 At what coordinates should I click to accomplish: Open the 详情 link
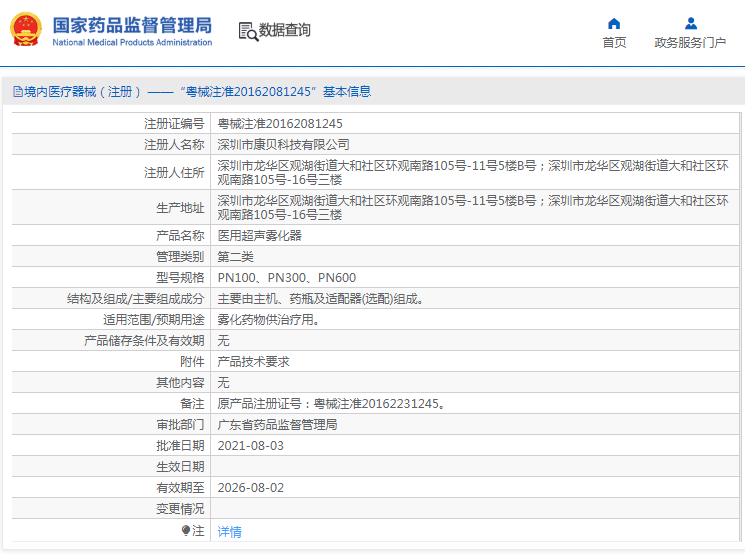click(x=230, y=532)
